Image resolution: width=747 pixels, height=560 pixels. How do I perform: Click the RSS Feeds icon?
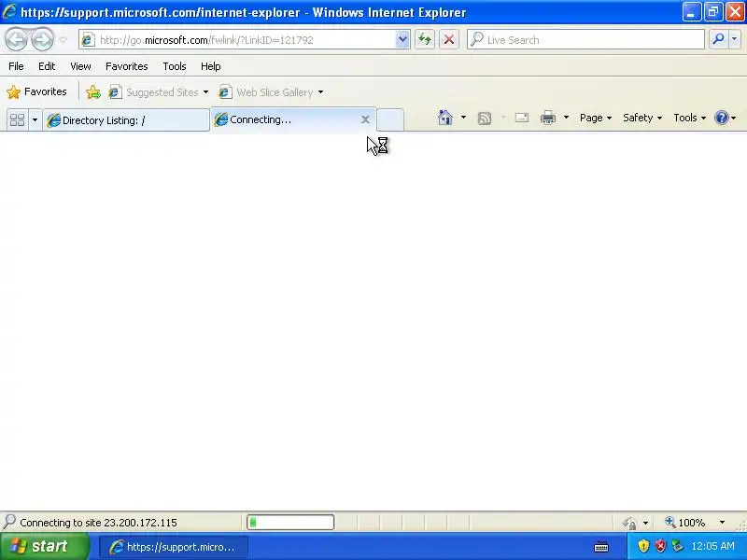coord(485,118)
